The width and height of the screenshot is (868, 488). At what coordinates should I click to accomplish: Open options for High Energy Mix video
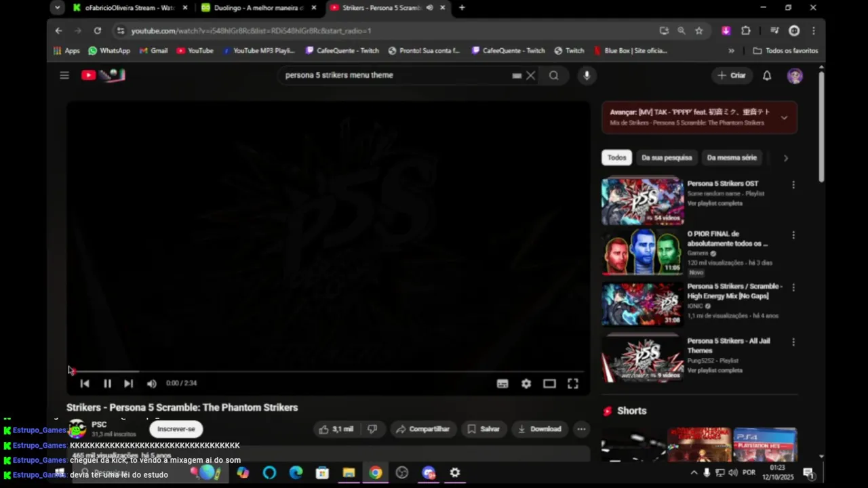(793, 287)
